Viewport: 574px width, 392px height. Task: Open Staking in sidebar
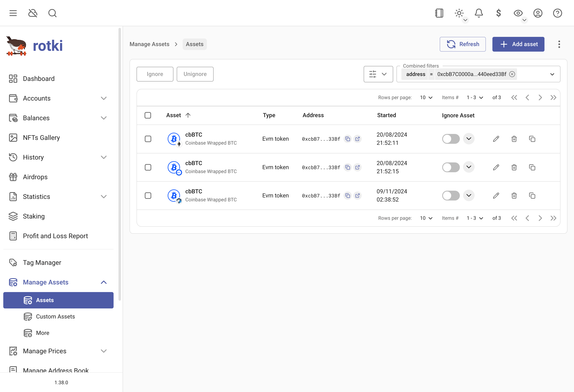click(58, 216)
